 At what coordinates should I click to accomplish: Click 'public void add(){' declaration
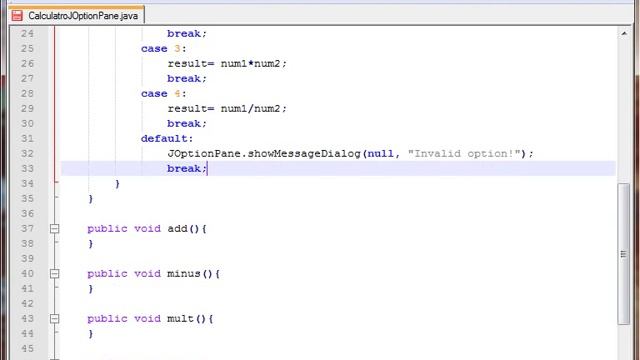(x=147, y=229)
